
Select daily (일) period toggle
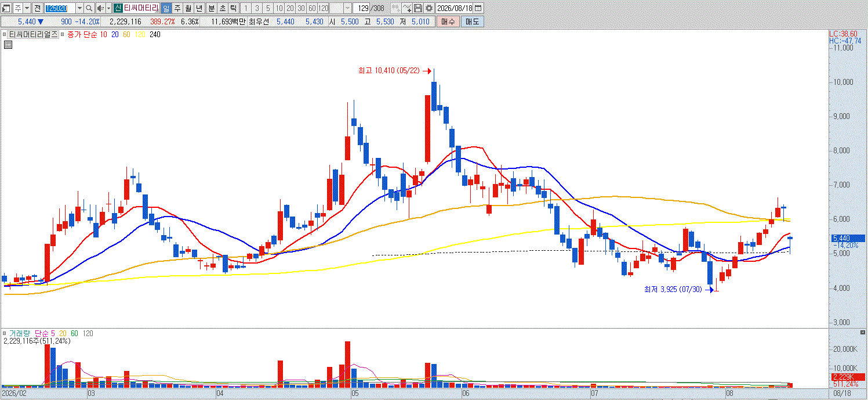(x=166, y=8)
